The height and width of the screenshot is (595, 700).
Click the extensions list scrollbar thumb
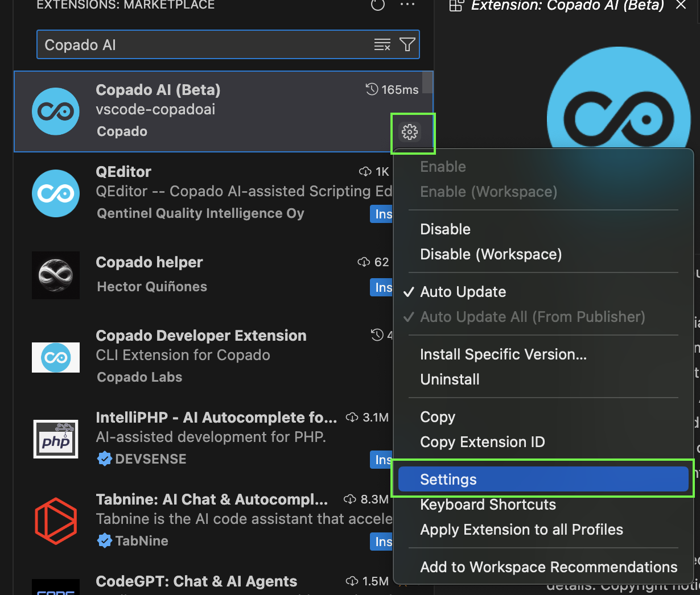click(x=427, y=82)
